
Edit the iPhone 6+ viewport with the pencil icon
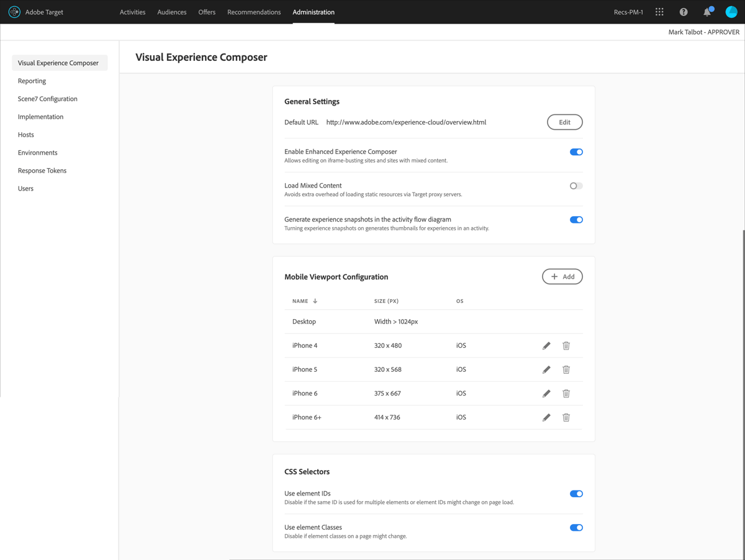pyautogui.click(x=546, y=417)
